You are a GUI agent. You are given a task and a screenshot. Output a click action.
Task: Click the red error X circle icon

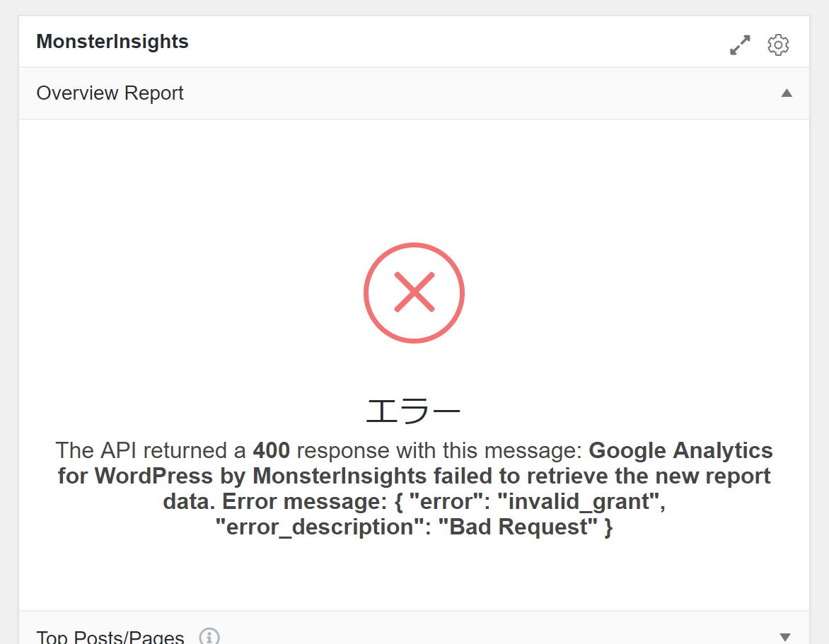[414, 293]
